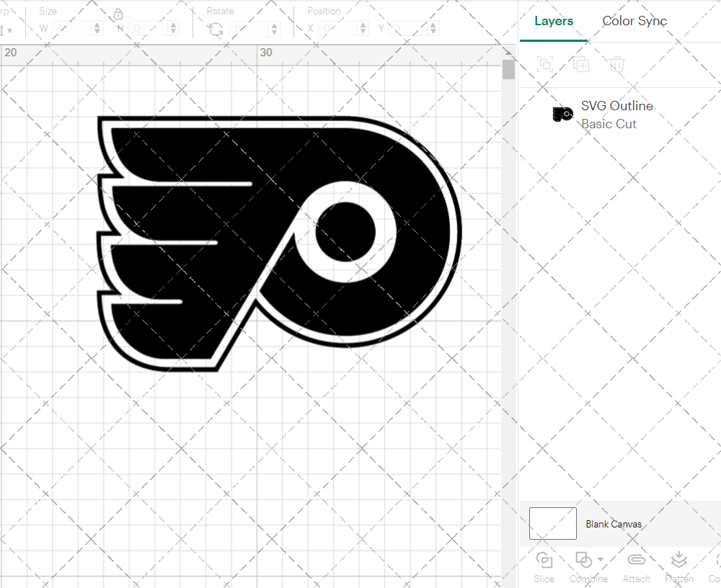721x588 pixels.
Task: Click the Flatten tool icon
Action: tap(678, 560)
